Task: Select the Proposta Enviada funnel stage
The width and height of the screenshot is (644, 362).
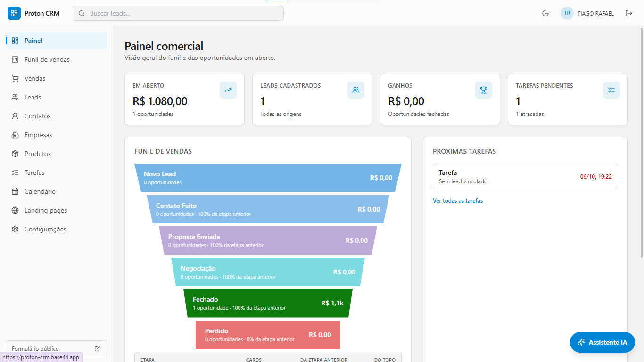Action: coord(268,240)
